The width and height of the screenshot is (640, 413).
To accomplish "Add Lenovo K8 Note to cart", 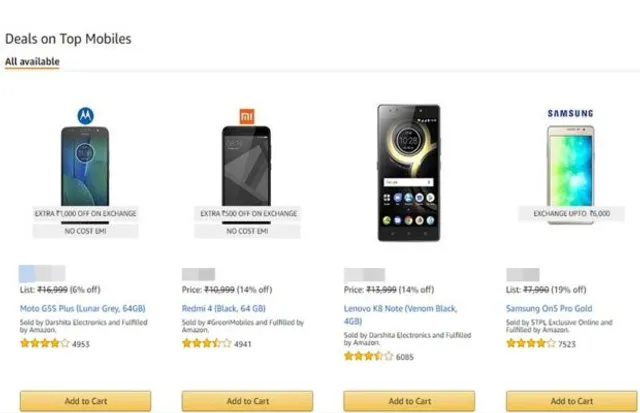I will 409,401.
